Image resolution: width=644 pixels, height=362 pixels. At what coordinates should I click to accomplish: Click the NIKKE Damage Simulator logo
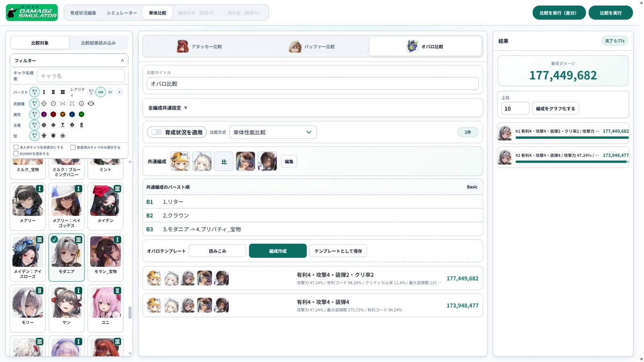(x=32, y=12)
